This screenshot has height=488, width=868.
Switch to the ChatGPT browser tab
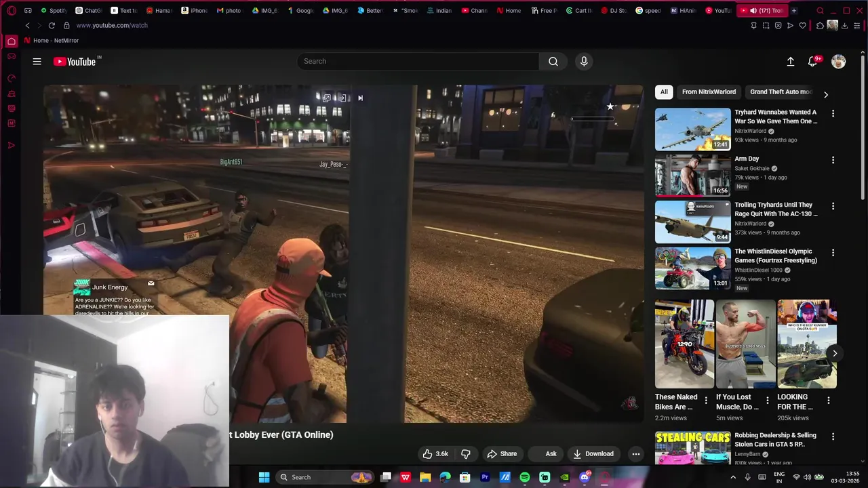(x=89, y=10)
